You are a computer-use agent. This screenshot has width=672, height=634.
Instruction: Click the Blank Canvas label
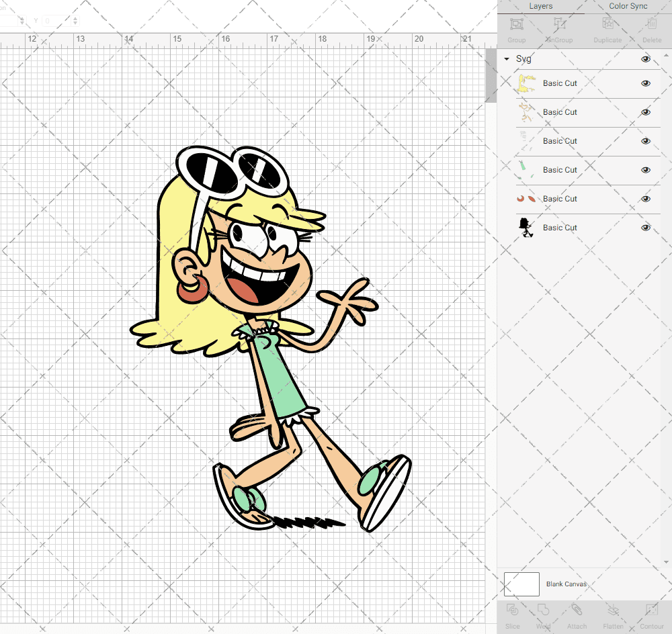click(566, 584)
